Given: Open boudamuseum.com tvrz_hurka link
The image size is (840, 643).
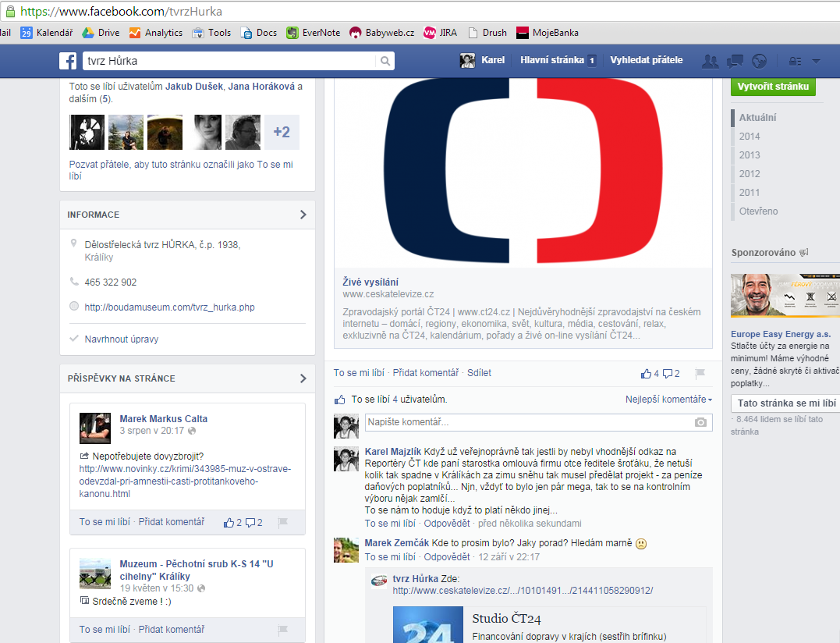Looking at the screenshot, I should 169,307.
